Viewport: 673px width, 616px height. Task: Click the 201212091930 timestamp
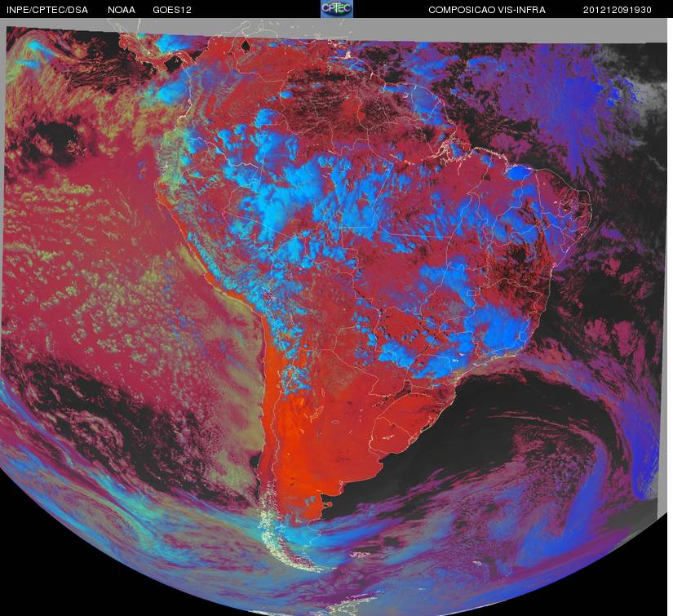(x=618, y=10)
